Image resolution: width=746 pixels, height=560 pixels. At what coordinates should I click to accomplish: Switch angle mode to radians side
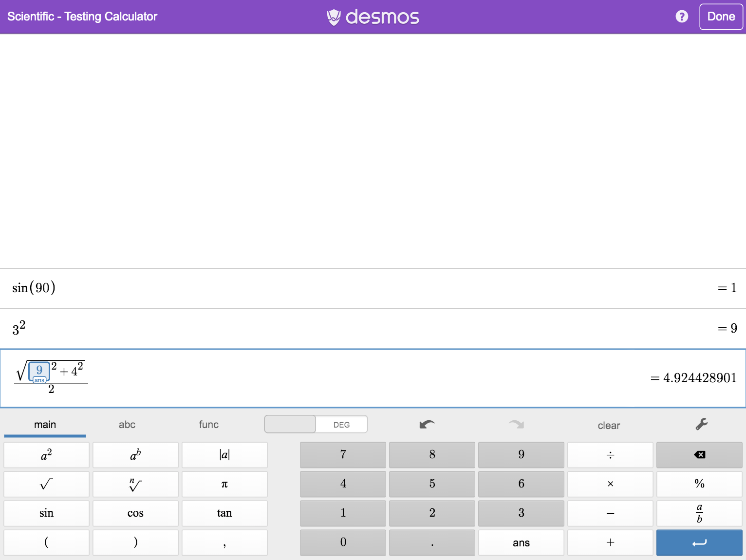pyautogui.click(x=290, y=425)
